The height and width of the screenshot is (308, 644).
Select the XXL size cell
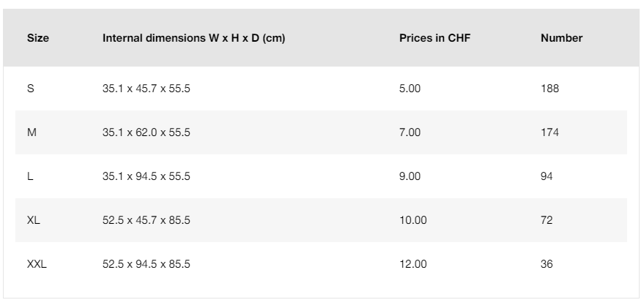pos(37,264)
